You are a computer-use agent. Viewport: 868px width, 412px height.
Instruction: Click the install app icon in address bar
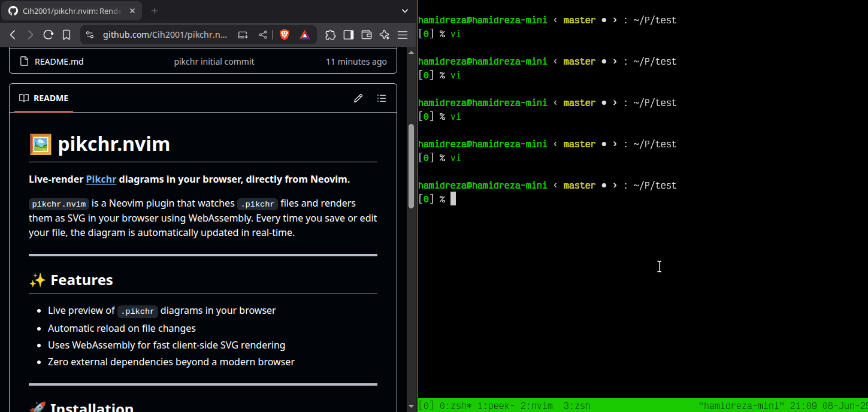[243, 35]
